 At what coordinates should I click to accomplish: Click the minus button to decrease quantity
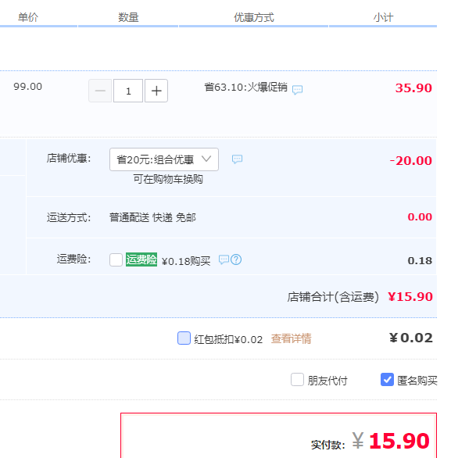click(x=100, y=91)
